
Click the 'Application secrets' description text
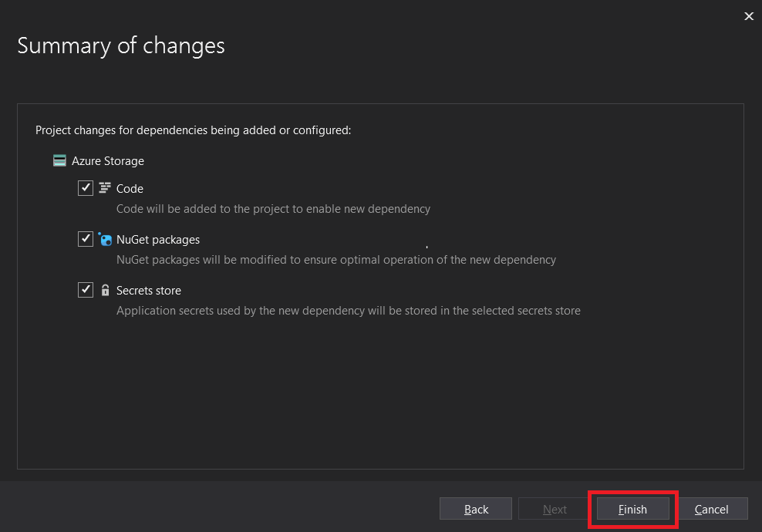click(348, 311)
